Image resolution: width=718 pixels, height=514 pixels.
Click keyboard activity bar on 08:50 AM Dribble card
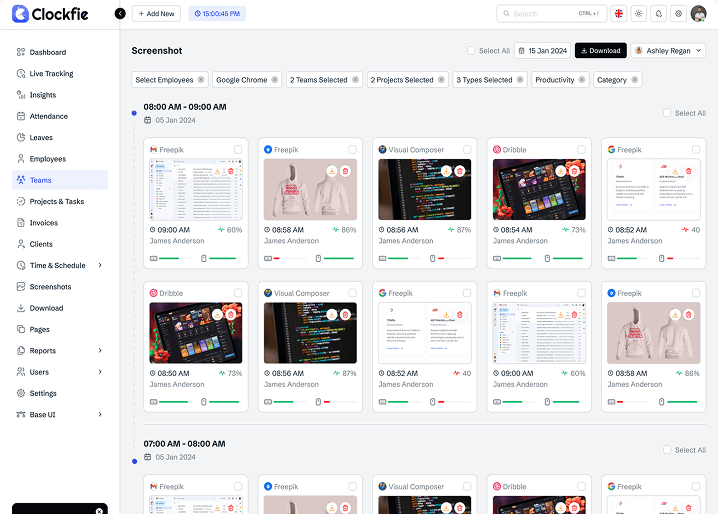[x=175, y=402]
